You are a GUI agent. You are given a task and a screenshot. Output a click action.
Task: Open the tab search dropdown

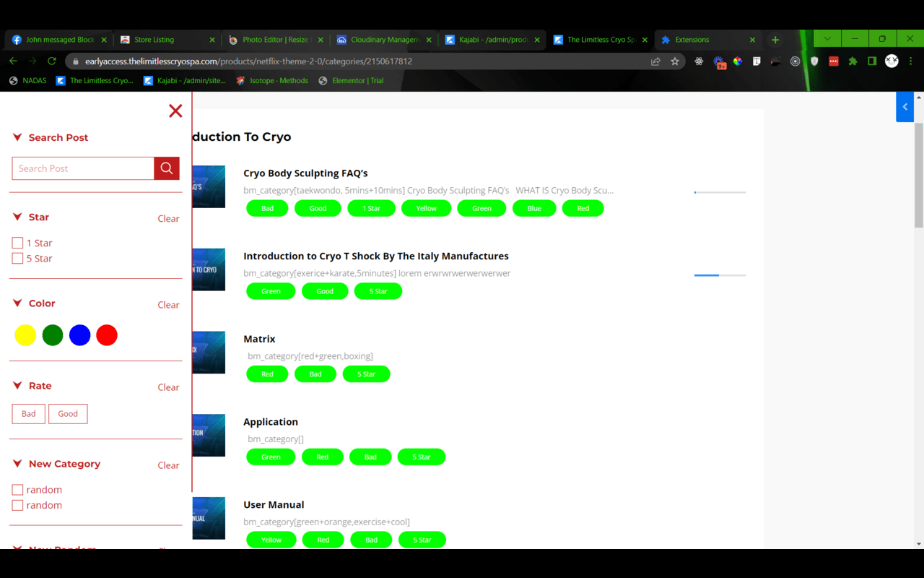(827, 39)
